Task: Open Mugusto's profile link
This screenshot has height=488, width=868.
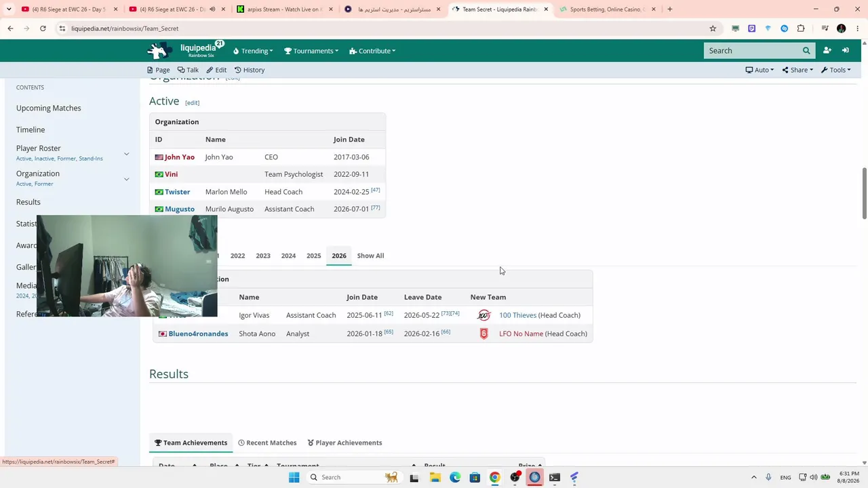Action: click(180, 209)
